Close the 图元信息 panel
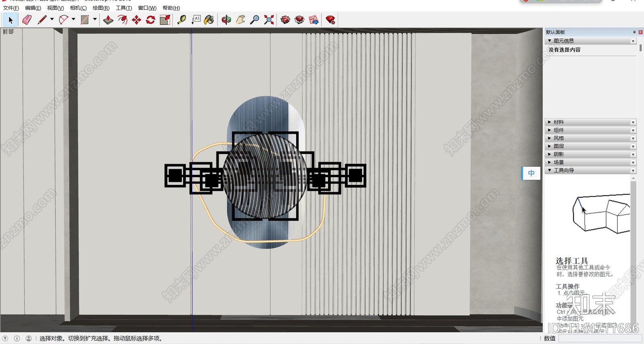This screenshot has width=644, height=344. pyautogui.click(x=633, y=41)
